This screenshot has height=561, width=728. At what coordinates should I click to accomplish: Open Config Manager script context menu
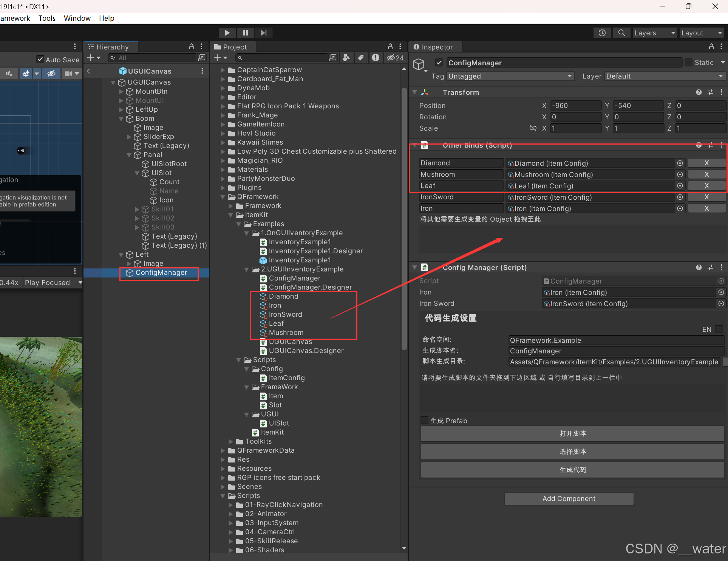click(x=722, y=267)
